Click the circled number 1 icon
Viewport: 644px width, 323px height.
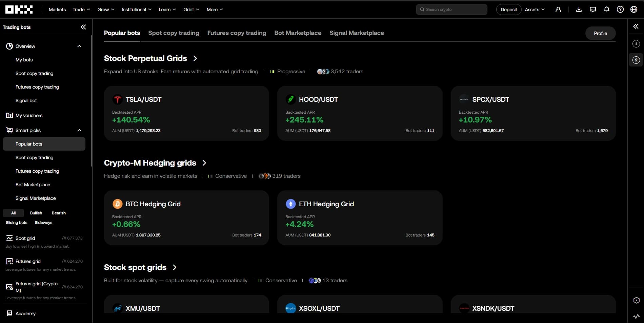coord(636,44)
